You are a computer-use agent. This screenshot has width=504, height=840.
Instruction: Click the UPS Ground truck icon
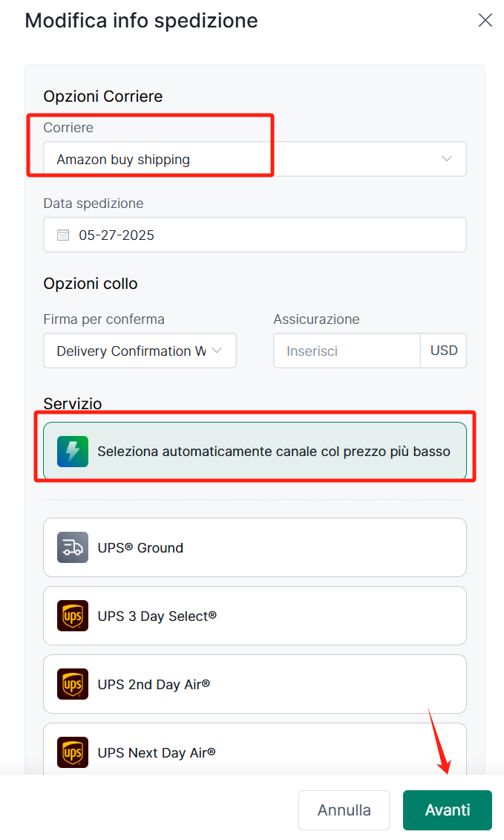73,547
